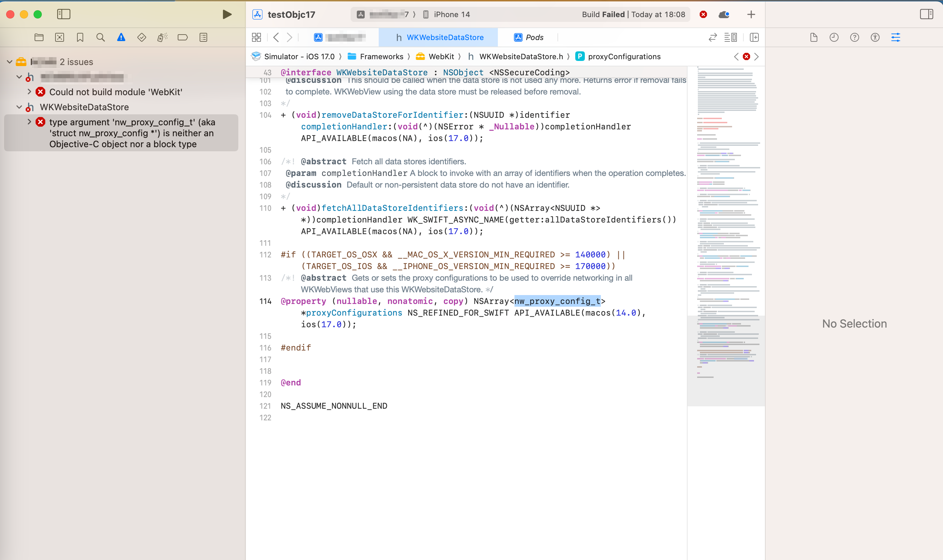Image resolution: width=943 pixels, height=560 pixels.
Task: Click the #endif directive on line 116
Action: tap(296, 347)
